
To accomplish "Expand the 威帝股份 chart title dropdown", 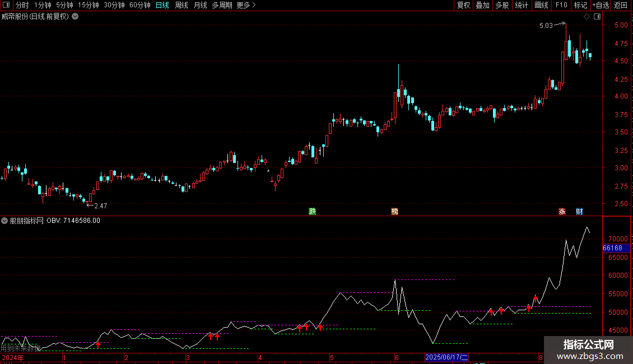I will [75, 17].
